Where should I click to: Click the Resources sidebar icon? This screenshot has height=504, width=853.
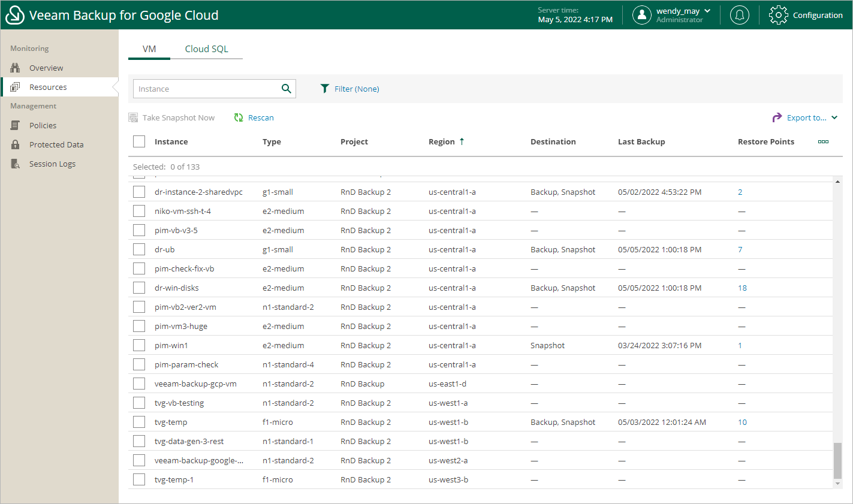[16, 87]
